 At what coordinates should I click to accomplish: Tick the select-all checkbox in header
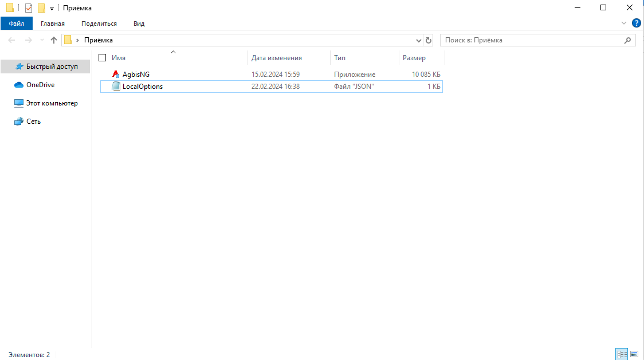tap(103, 58)
